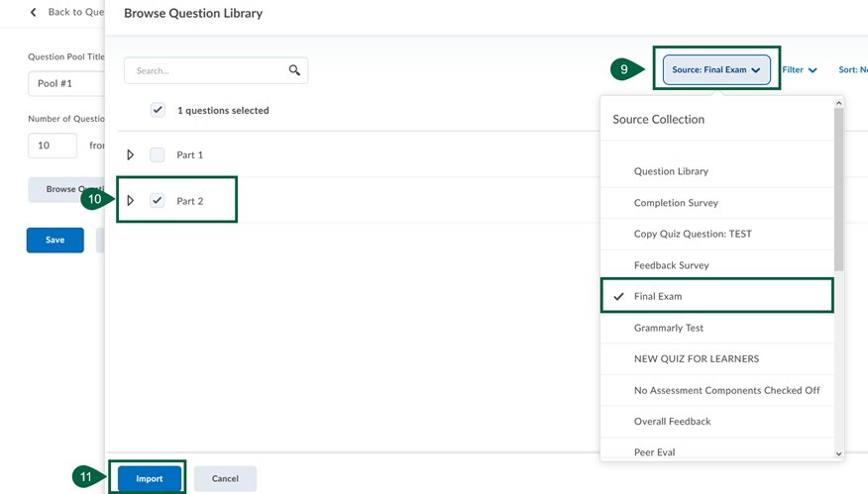Open the Filter dropdown

(799, 70)
